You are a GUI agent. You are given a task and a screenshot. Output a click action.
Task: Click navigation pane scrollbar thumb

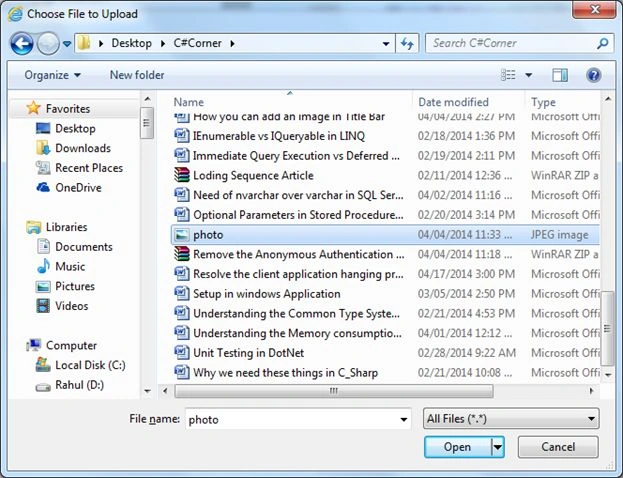pyautogui.click(x=147, y=123)
